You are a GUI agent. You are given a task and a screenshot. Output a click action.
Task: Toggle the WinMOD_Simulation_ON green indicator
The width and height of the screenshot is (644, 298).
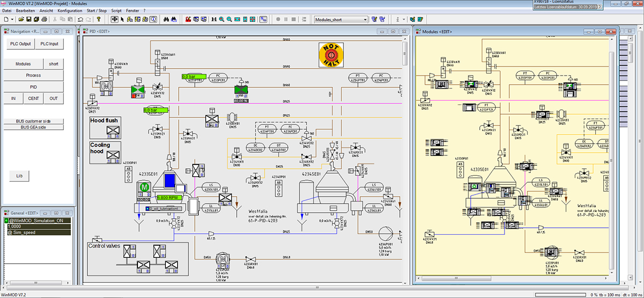point(6,221)
